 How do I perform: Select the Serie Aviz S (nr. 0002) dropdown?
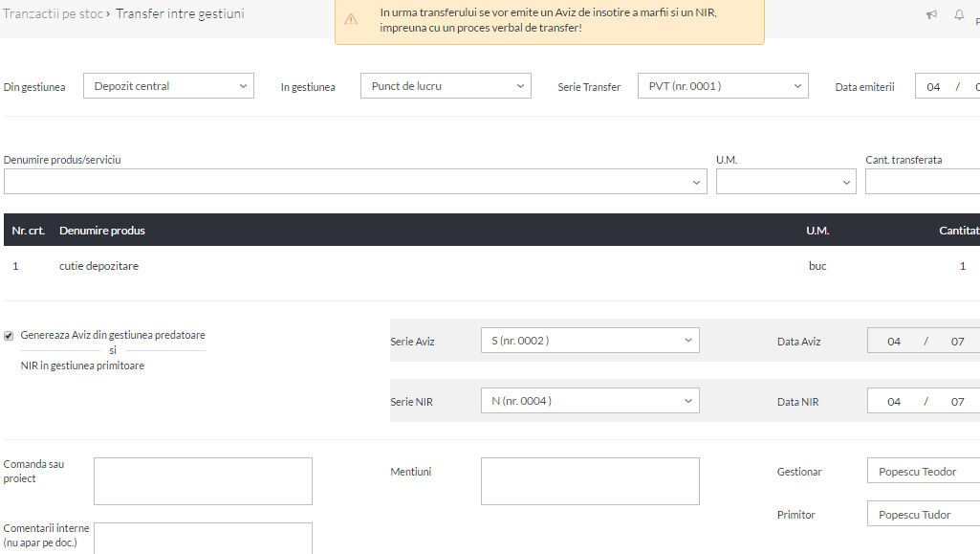tap(590, 341)
